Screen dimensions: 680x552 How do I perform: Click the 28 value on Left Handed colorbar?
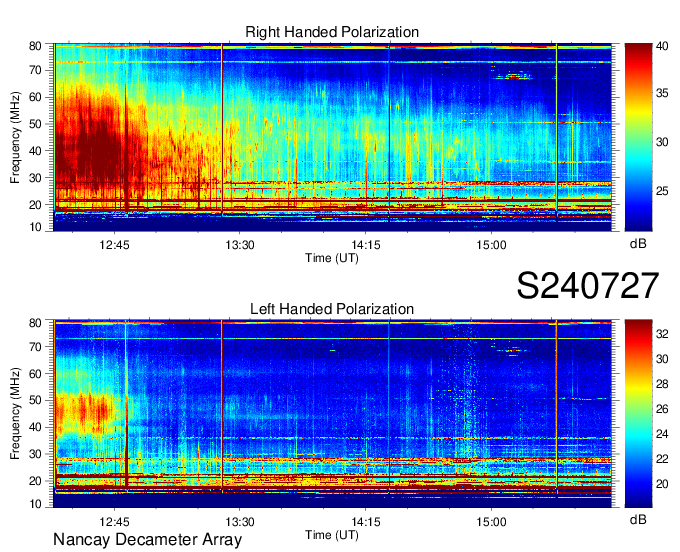tap(662, 384)
